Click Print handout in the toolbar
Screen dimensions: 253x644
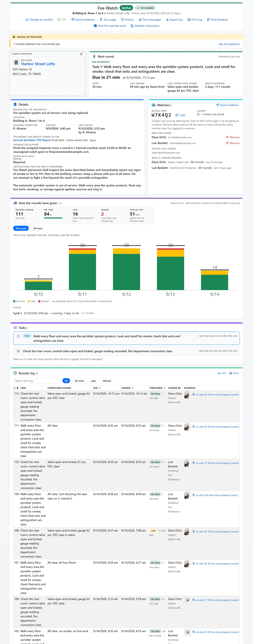(x=217, y=19)
